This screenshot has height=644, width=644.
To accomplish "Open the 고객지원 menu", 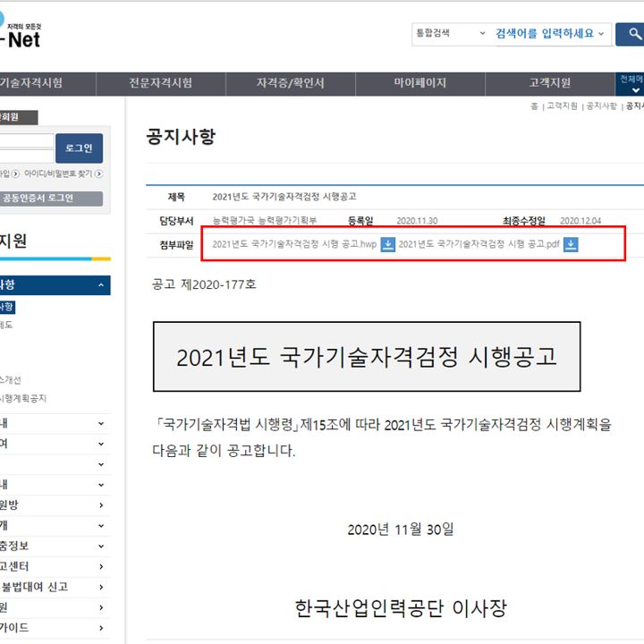I will click(549, 83).
